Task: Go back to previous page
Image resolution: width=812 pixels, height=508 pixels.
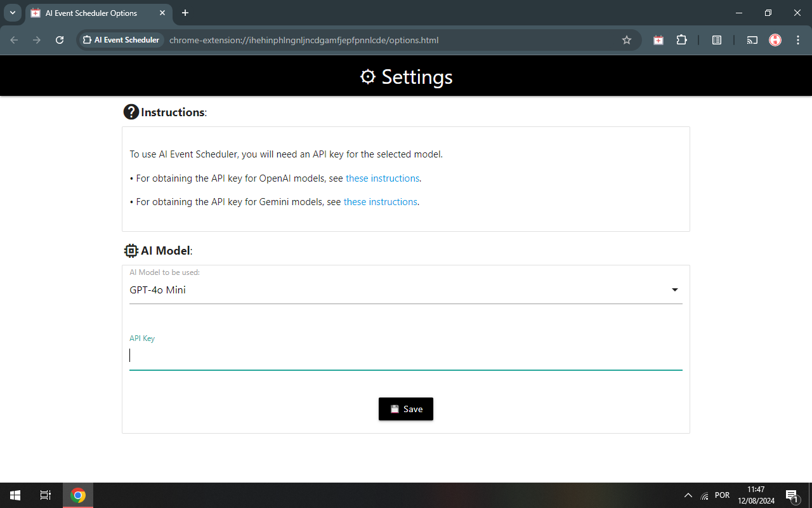Action: 14,40
